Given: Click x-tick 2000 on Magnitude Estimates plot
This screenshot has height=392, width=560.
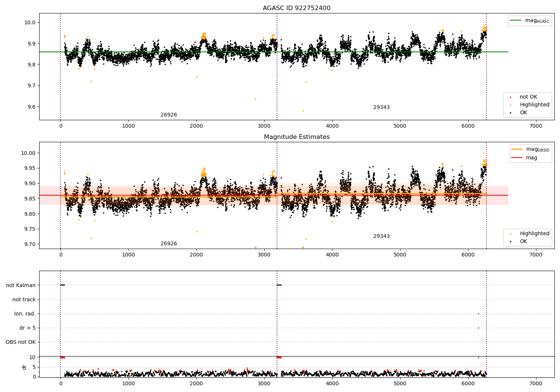Looking at the screenshot, I should point(196,255).
